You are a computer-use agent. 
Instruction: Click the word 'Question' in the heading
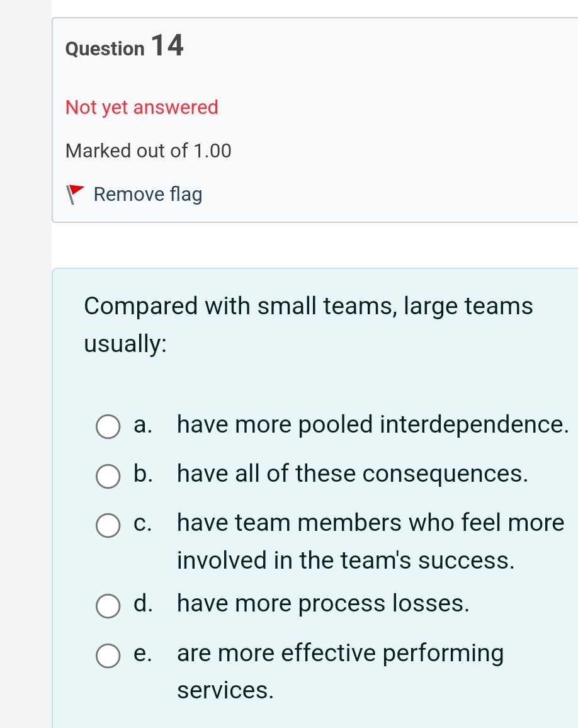coord(105,48)
